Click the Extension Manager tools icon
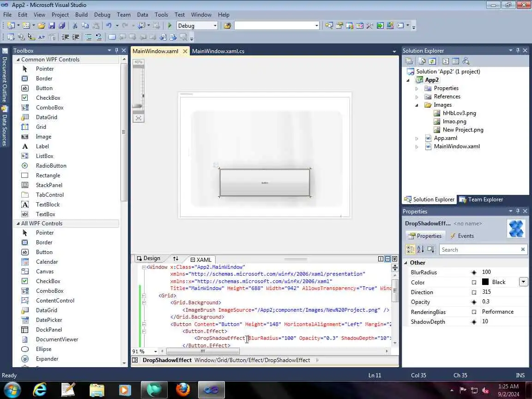The image size is (532, 399). point(369,26)
